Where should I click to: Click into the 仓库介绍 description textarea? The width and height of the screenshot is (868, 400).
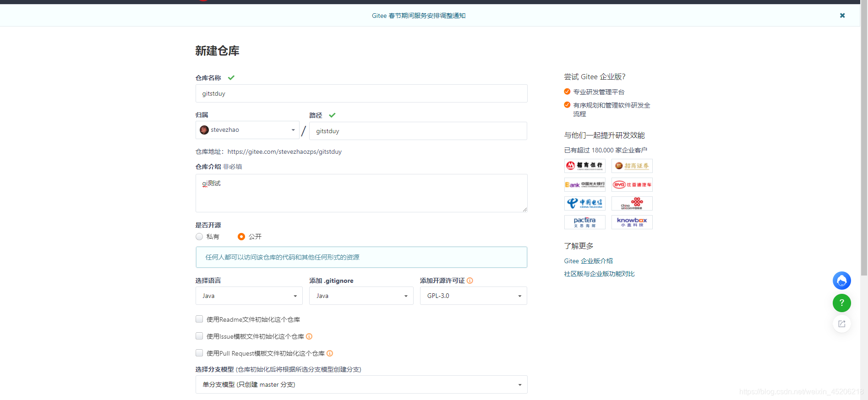(x=361, y=193)
